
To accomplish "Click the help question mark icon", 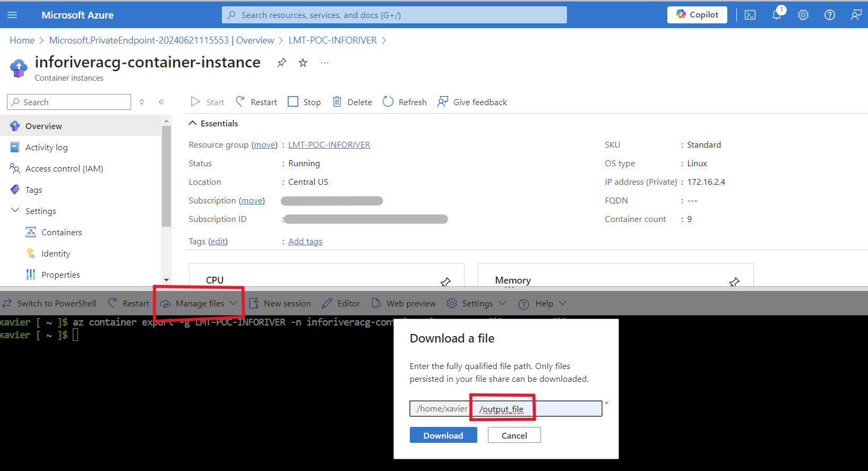I will [829, 15].
